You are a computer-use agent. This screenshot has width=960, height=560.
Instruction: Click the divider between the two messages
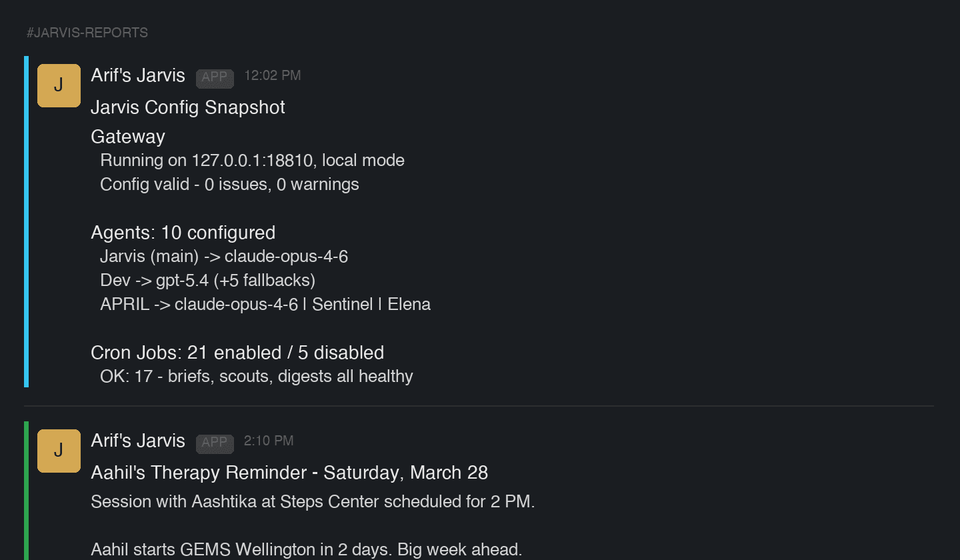click(479, 403)
